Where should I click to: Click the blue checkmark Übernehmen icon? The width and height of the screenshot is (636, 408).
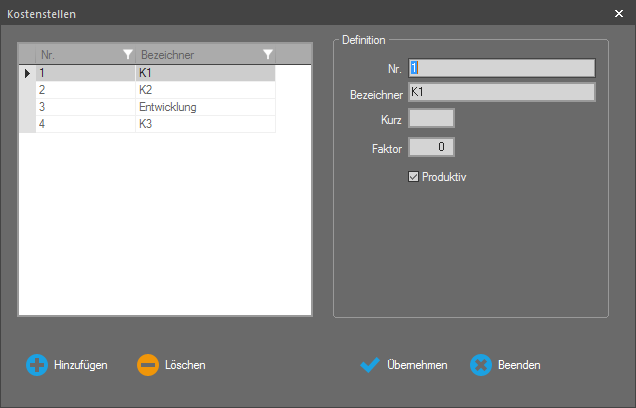tap(370, 365)
